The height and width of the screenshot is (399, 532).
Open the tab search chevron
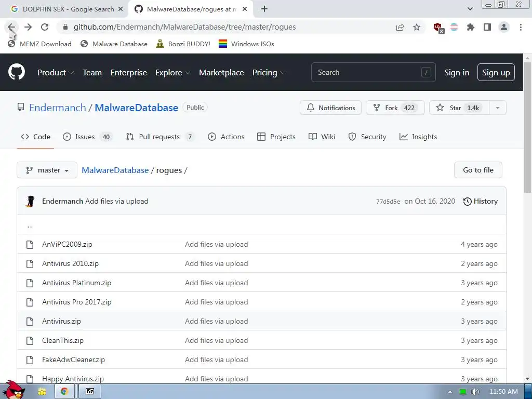click(x=470, y=9)
